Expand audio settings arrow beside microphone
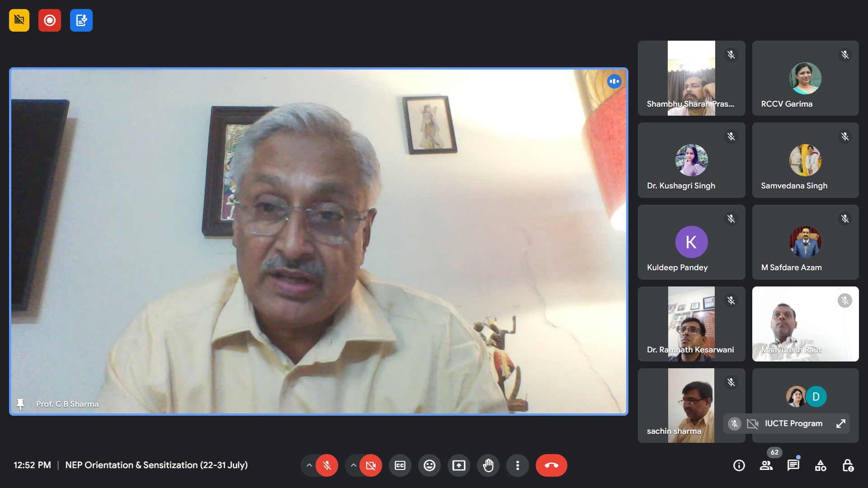868x488 pixels. tap(309, 465)
